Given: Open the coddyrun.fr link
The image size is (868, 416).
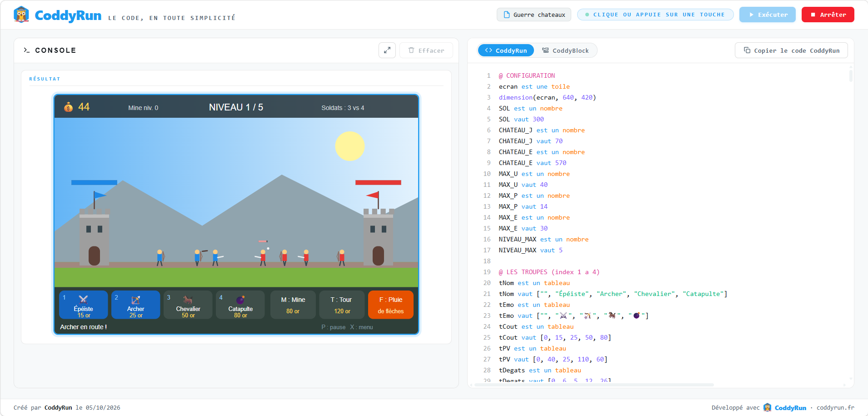Looking at the screenshot, I should click(835, 407).
